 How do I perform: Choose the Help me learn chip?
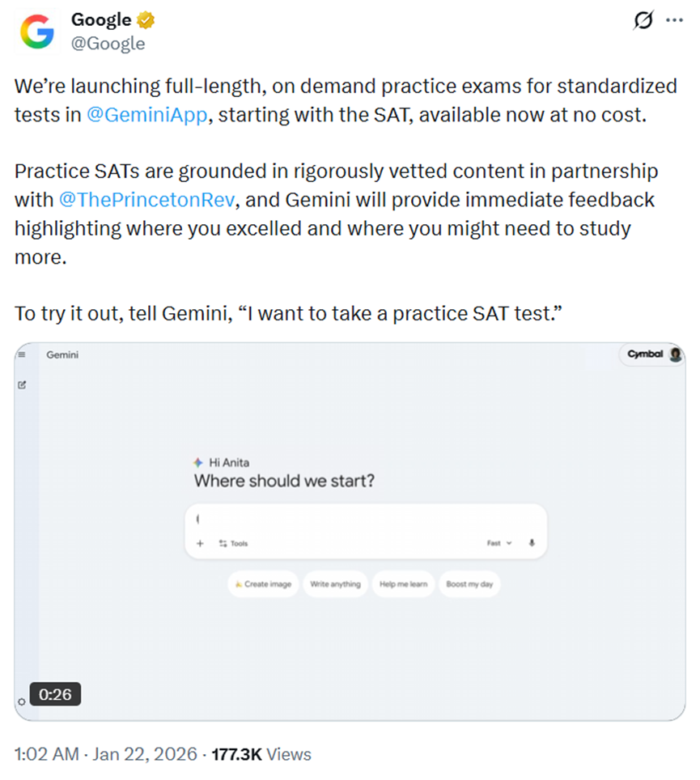(403, 584)
